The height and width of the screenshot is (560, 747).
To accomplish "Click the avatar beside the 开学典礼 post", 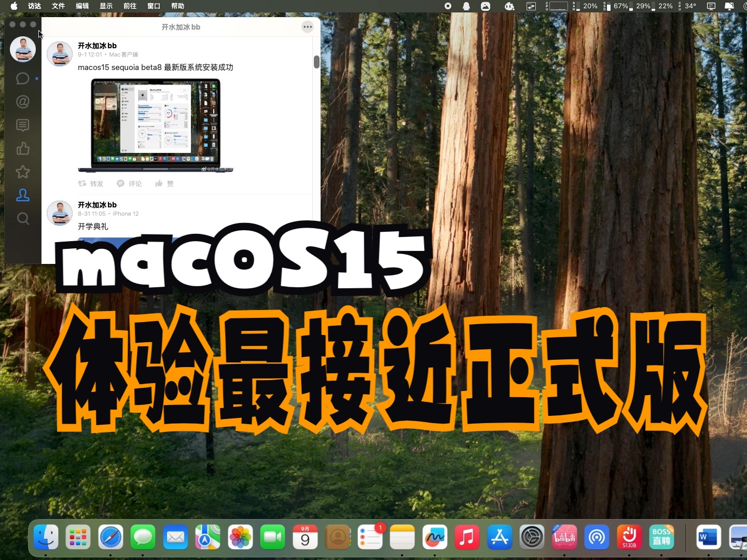I will click(x=60, y=213).
